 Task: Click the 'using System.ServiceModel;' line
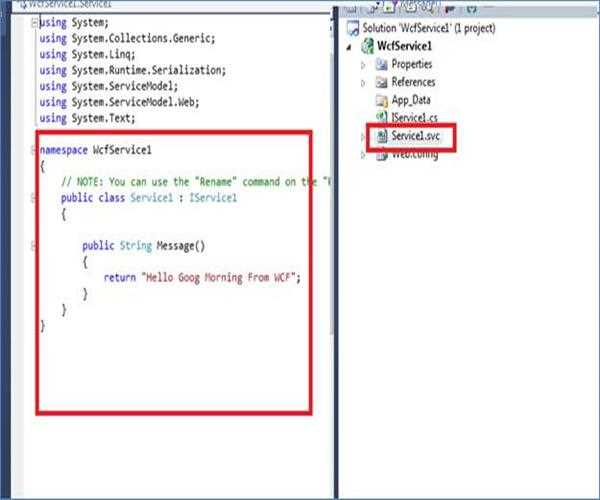pos(109,86)
